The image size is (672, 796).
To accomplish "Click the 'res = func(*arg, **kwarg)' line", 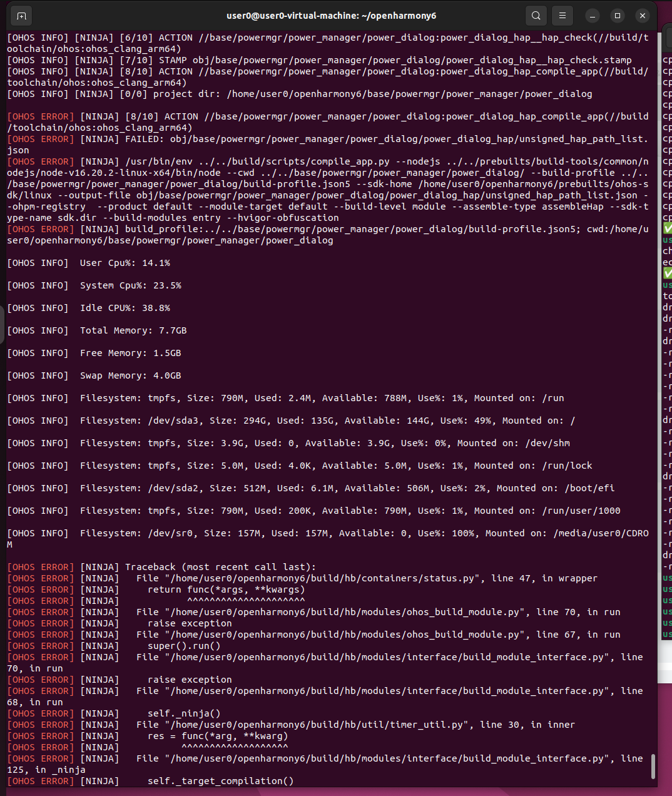I will (148, 736).
